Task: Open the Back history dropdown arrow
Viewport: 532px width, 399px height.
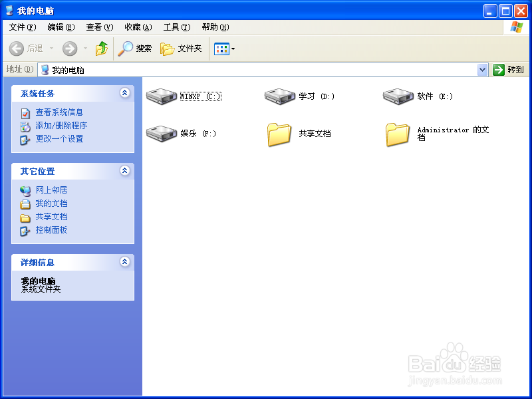Action: 52,49
